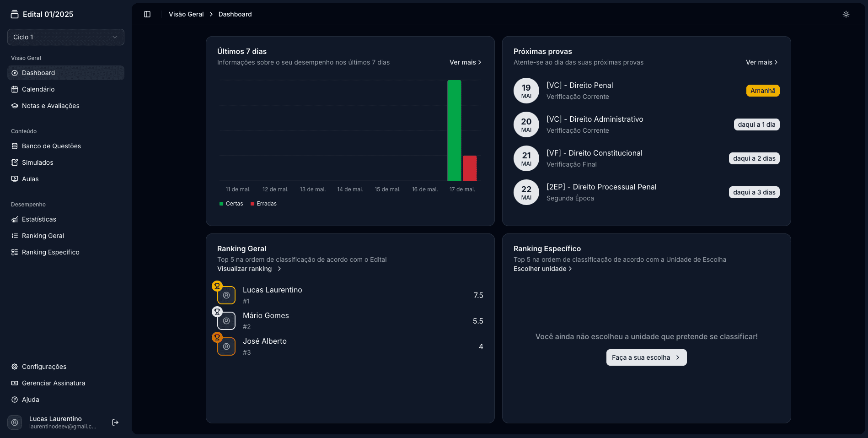Open the Ciclo 1 dropdown
868x438 pixels.
[65, 37]
